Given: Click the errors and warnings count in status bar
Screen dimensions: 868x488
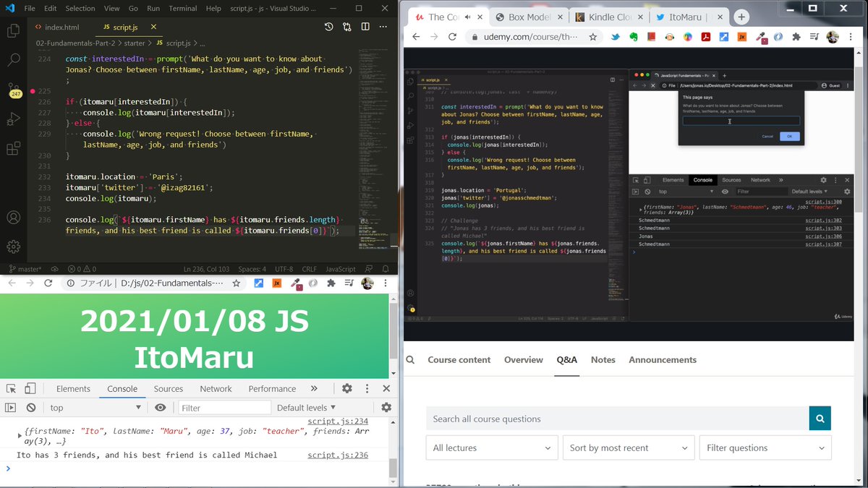Looking at the screenshot, I should pyautogui.click(x=82, y=269).
